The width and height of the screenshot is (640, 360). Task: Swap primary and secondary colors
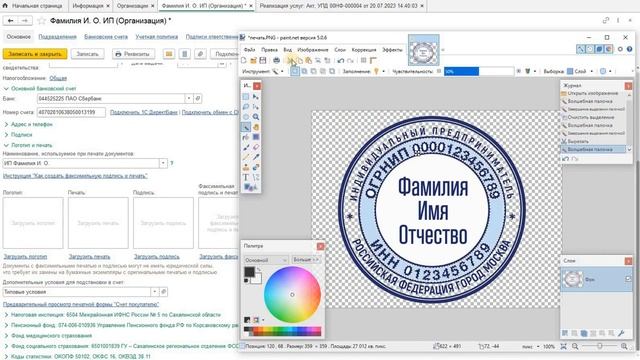[258, 269]
